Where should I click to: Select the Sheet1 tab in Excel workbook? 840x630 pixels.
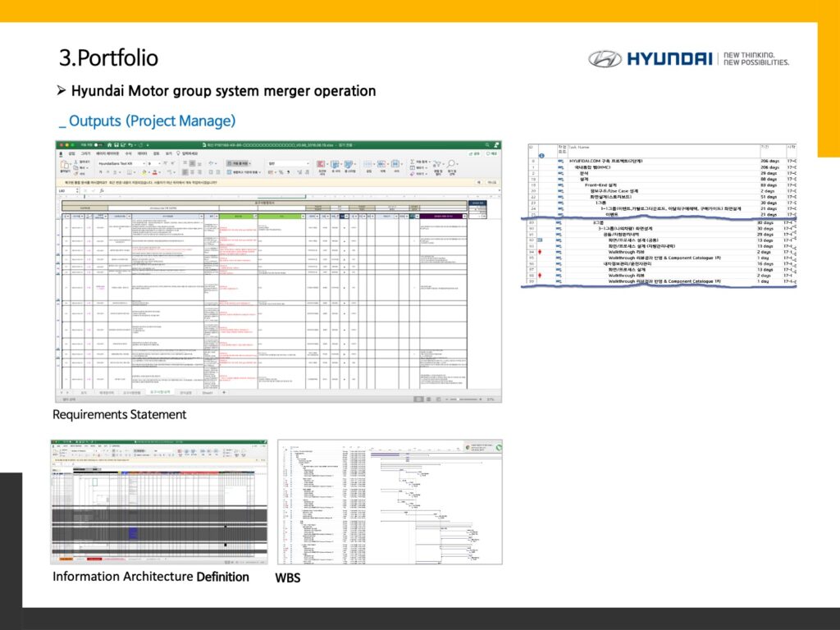point(208,392)
